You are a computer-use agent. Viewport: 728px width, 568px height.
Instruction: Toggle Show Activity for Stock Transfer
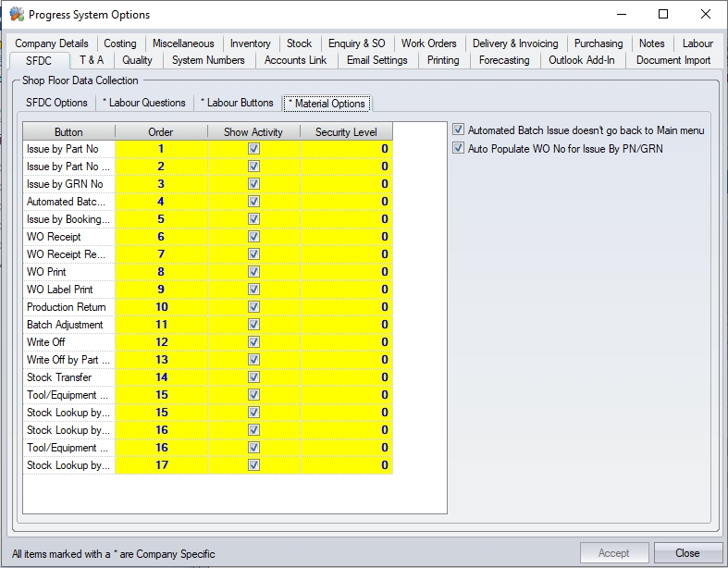[253, 377]
